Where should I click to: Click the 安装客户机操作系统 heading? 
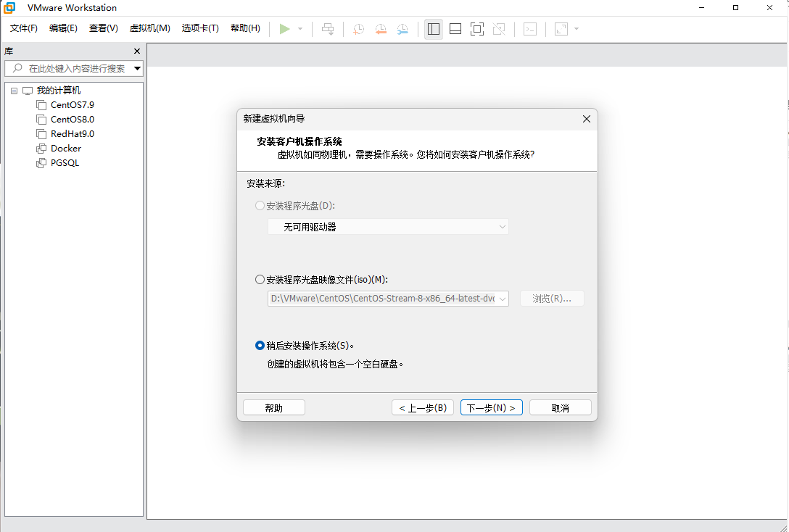(300, 142)
